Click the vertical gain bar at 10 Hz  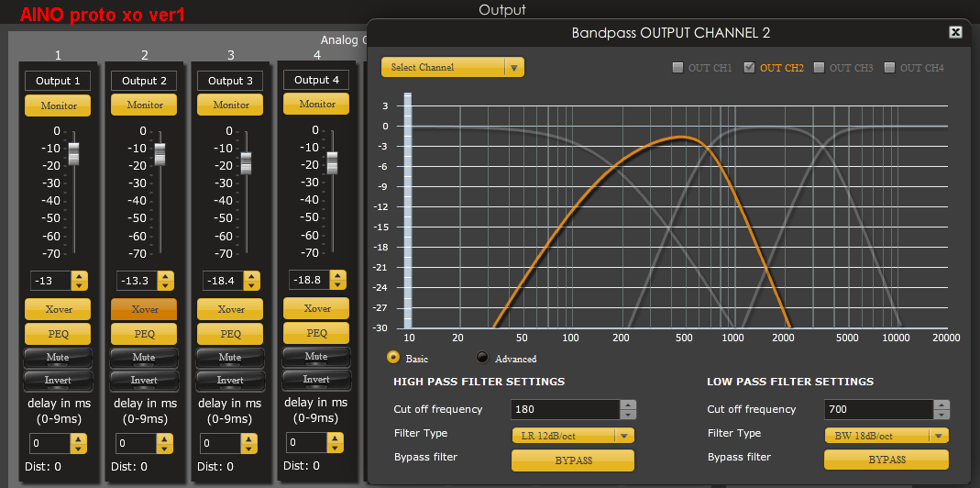408,210
